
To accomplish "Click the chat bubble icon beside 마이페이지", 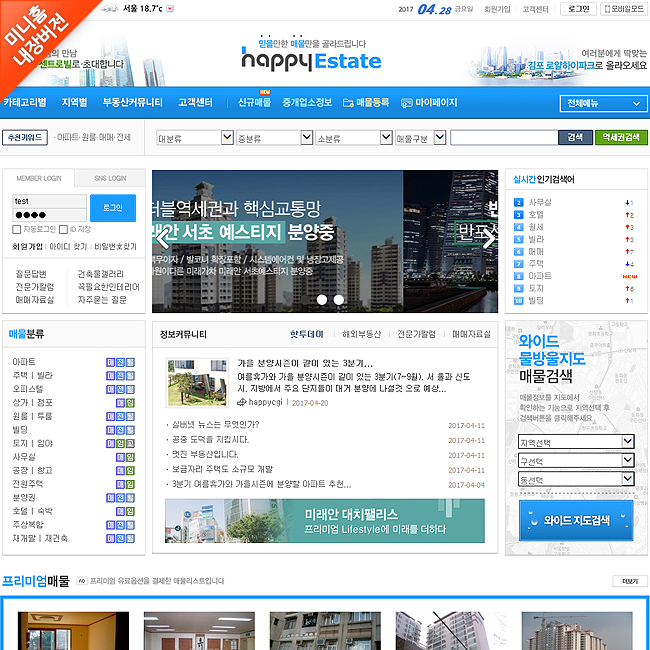I will coord(406,103).
